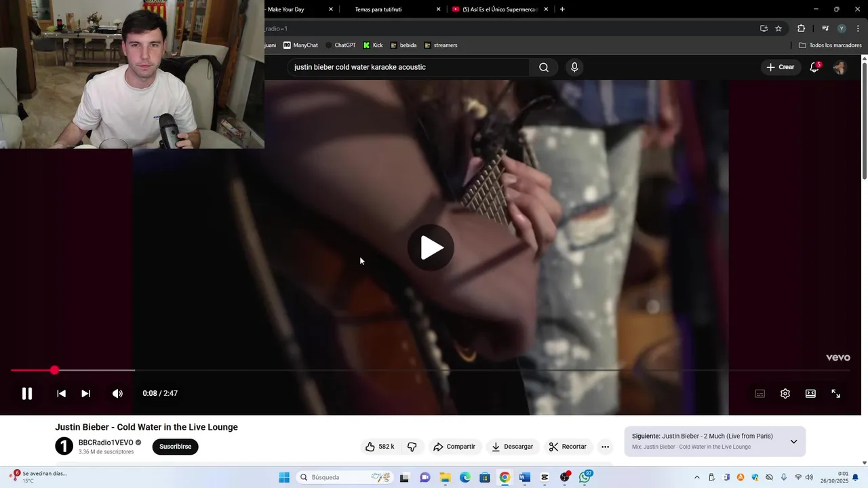
Task: Open Chrome extensions puzzle icon
Action: pos(801,28)
